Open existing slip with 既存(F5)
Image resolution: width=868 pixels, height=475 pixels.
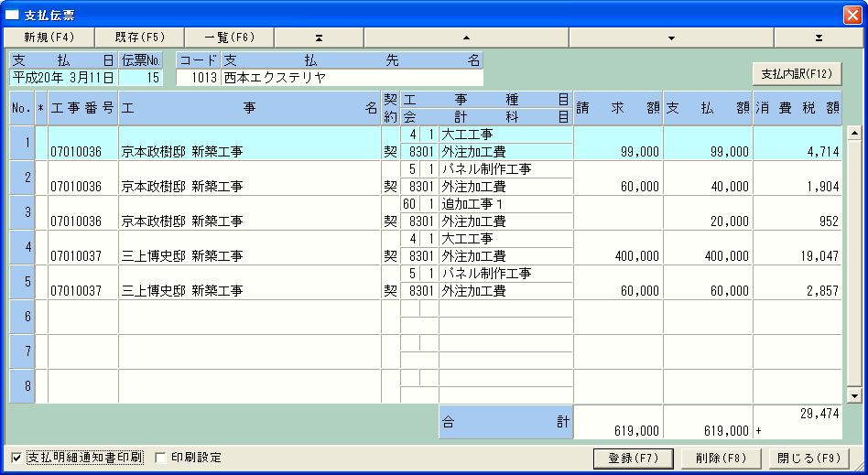(x=139, y=38)
